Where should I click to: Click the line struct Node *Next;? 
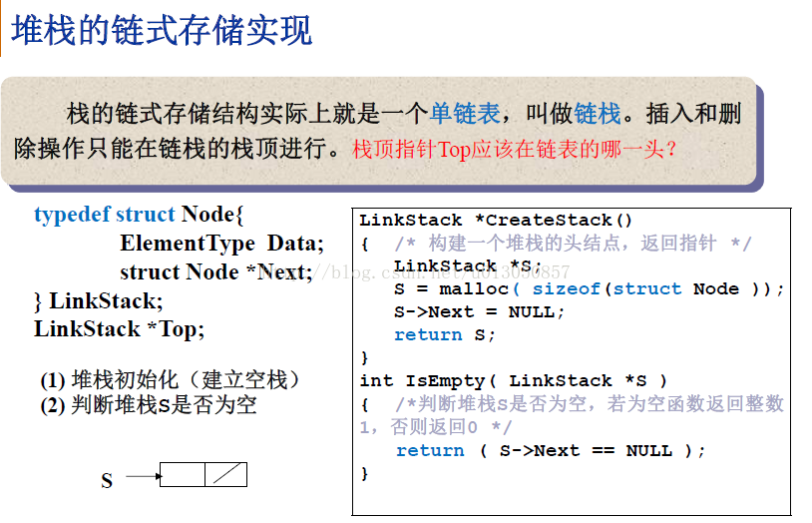click(216, 272)
